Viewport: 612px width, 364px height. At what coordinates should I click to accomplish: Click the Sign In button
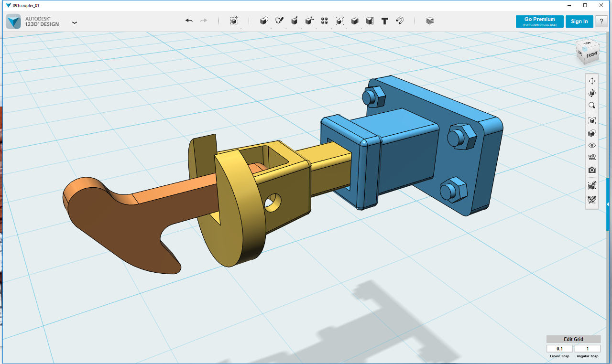[579, 21]
